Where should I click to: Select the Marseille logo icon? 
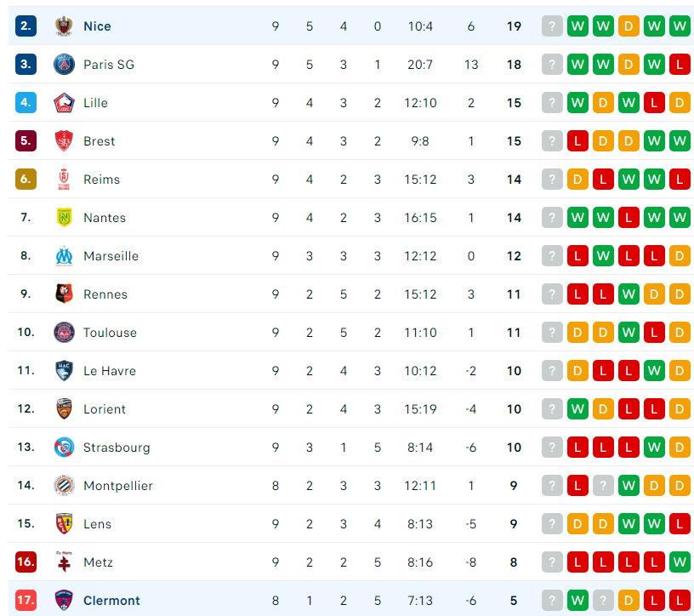coord(64,256)
